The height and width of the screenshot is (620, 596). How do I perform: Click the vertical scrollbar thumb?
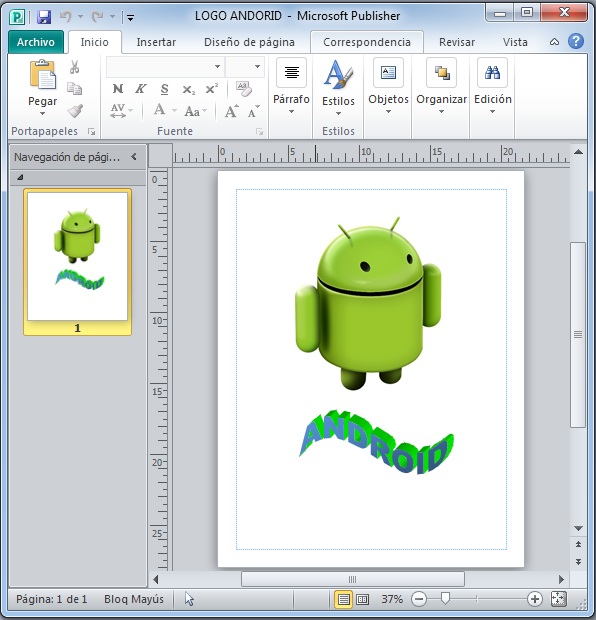[x=578, y=335]
